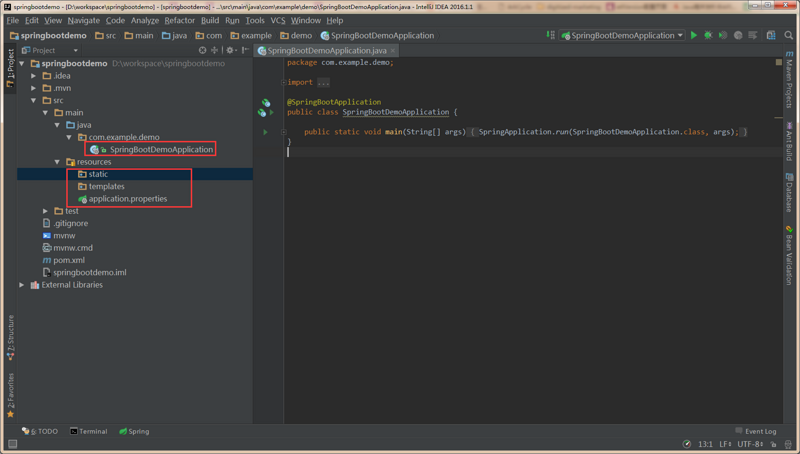Open the Maven Projects side panel
Viewport: 800px width, 454px height.
789,80
